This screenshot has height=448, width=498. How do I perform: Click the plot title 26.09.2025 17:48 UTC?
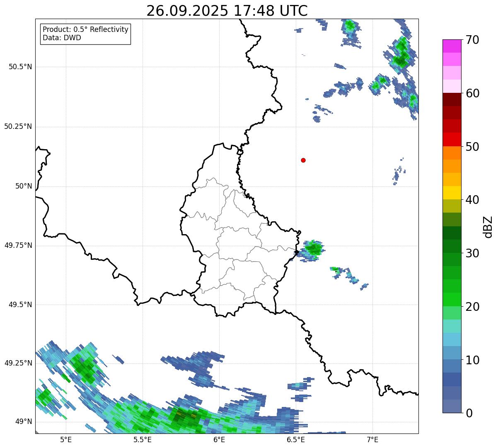[227, 11]
